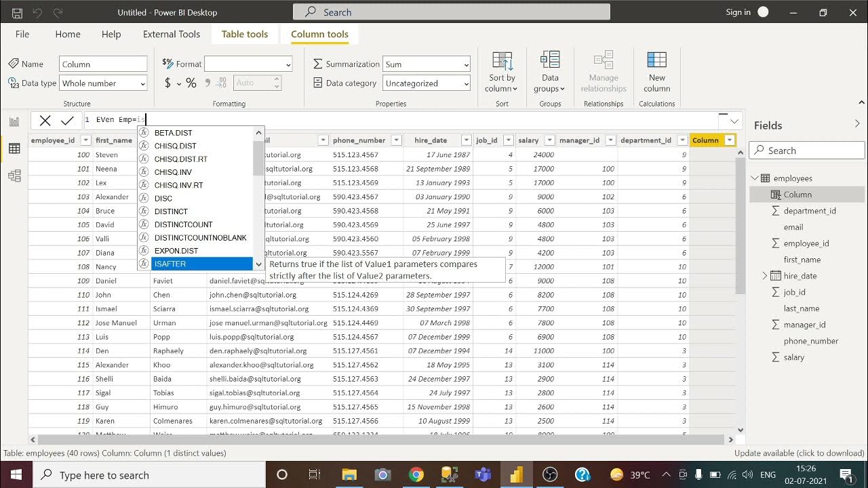Click Sign in link
The image size is (868, 488).
pos(738,12)
